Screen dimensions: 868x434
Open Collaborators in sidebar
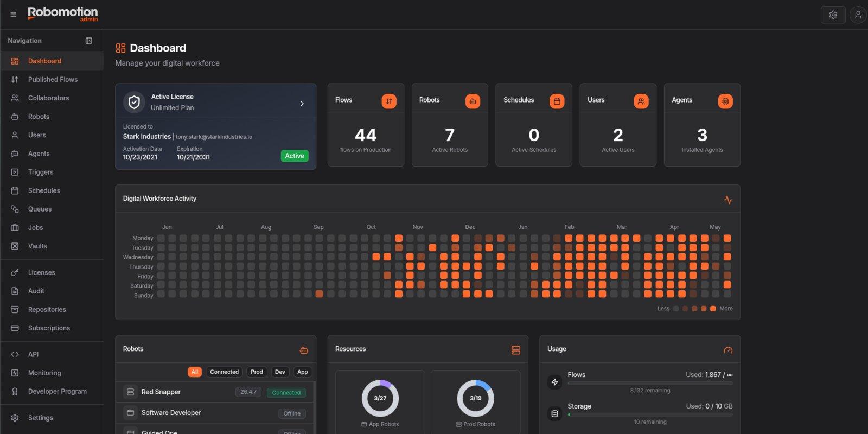(52, 98)
